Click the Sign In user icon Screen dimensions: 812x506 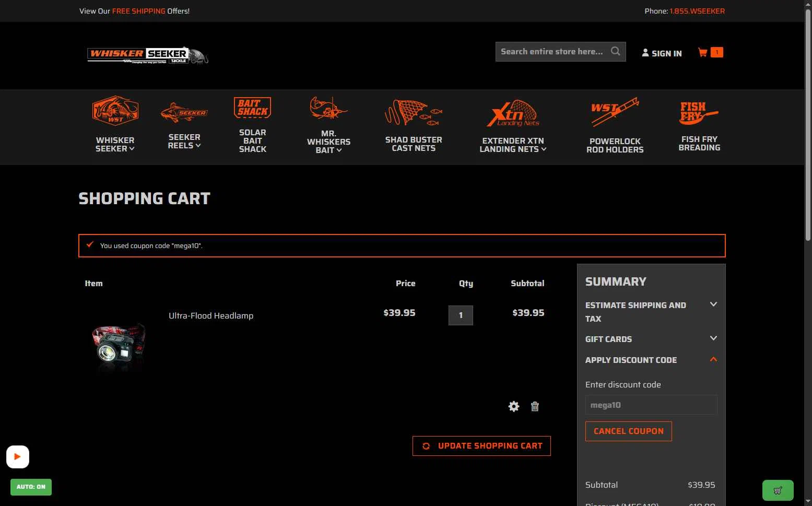[x=645, y=53]
